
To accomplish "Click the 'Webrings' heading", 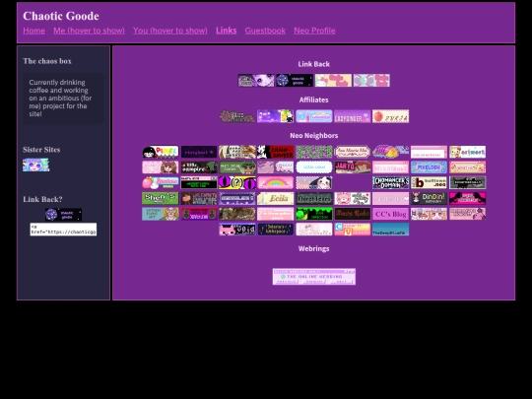I will 314,248.
